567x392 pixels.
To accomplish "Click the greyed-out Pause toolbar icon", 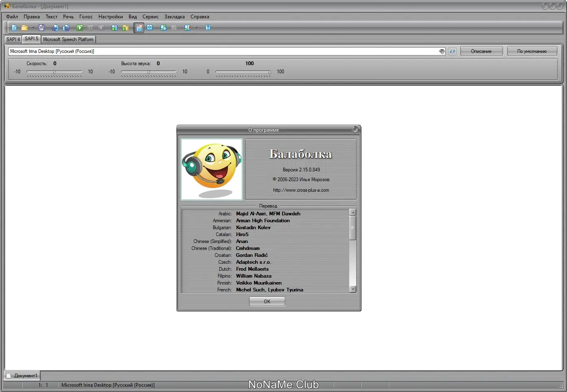I will 90,28.
